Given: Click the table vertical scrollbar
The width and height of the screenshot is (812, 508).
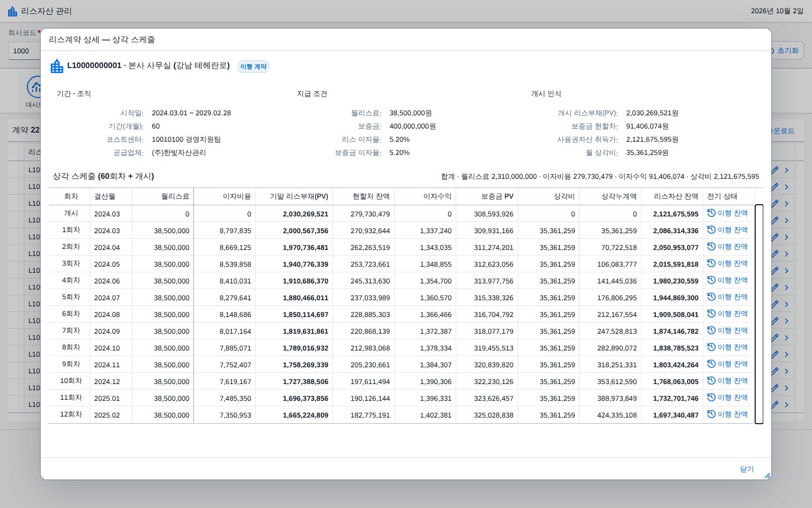Looking at the screenshot, I should click(759, 314).
